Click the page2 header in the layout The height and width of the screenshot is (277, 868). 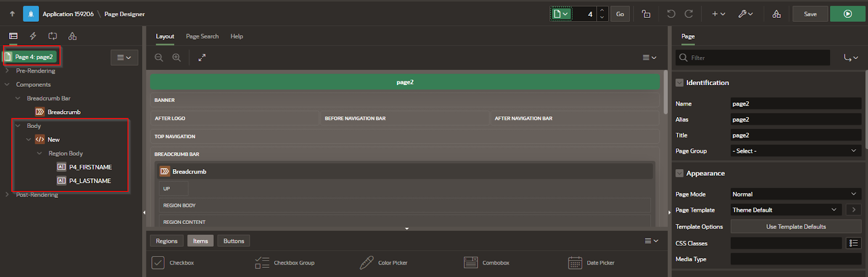tap(405, 82)
